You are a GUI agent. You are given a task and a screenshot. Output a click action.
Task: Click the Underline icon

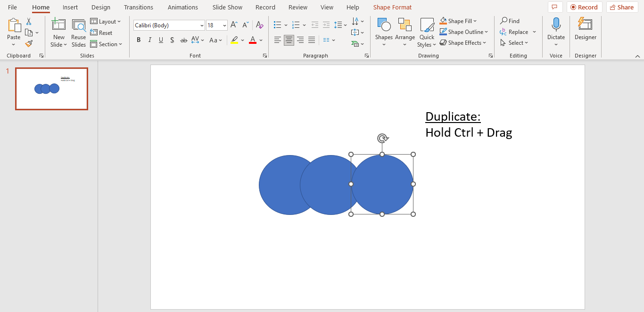161,40
